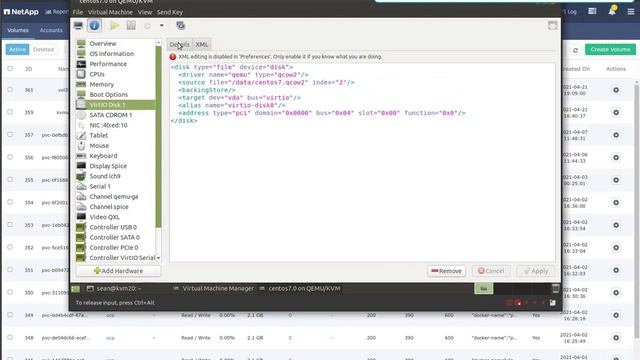Click NetApp refresh volumes icon
Screen dimensions: 640x360
(x=576, y=50)
